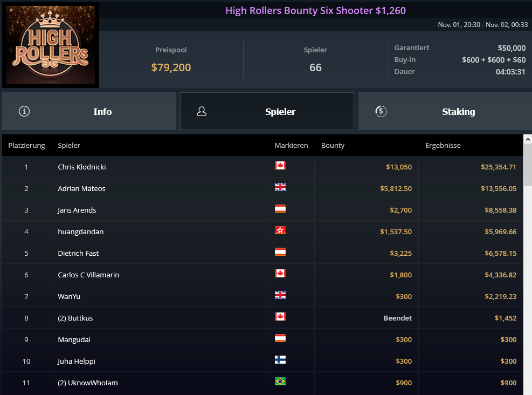Click the player silhouette icon
This screenshot has width=532, height=395.
(202, 111)
